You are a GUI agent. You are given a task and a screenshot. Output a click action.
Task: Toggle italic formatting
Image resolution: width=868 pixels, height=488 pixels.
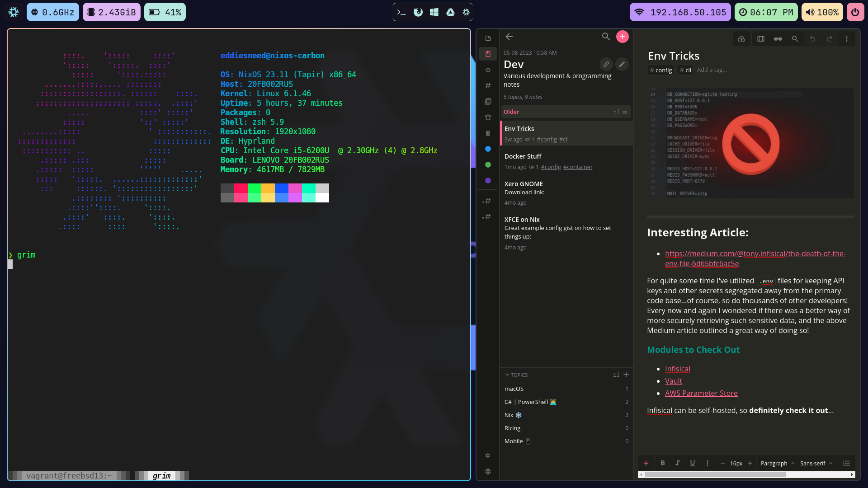click(677, 463)
